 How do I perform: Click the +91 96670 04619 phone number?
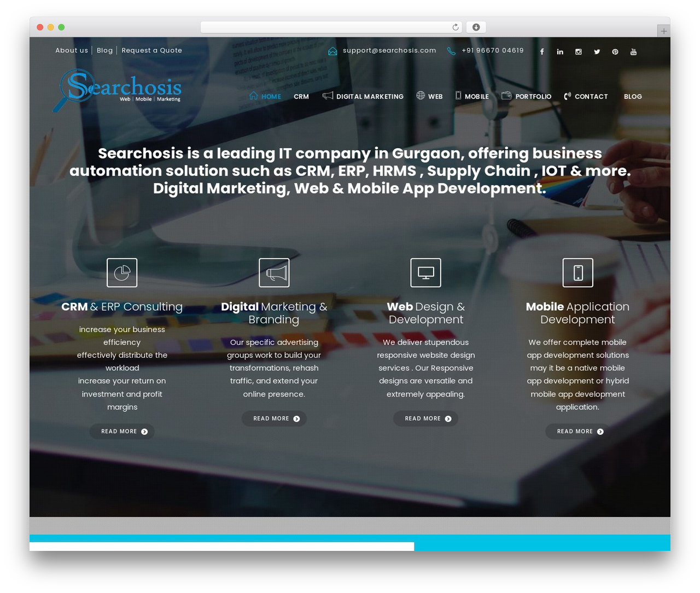(492, 50)
